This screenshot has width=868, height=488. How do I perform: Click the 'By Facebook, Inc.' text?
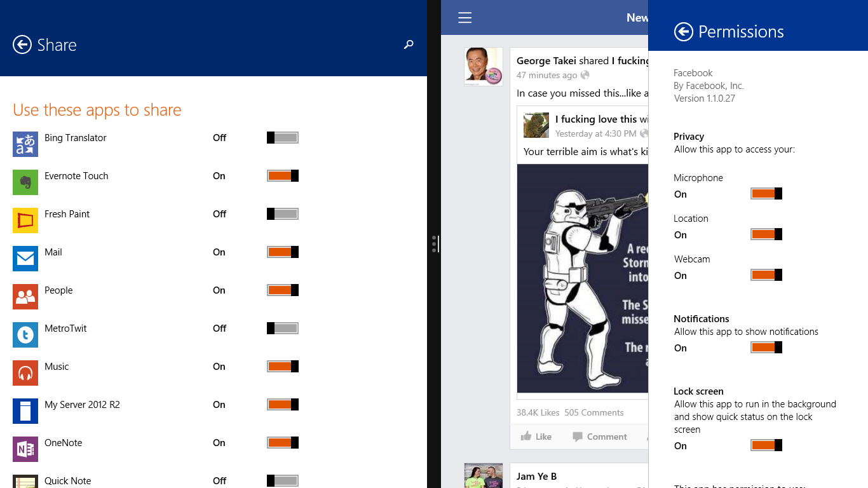pos(709,86)
